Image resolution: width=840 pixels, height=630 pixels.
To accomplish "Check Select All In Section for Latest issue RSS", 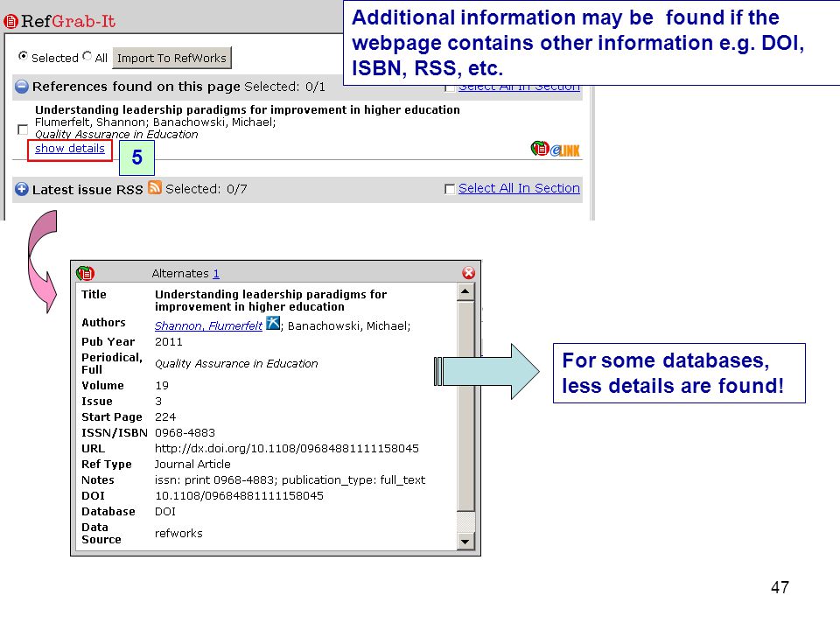I will pos(450,189).
